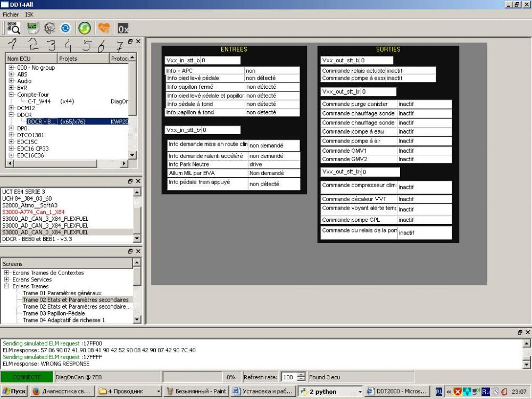
Task: Open Trame 04 Adaptatif de richesse 1
Action: [64, 320]
